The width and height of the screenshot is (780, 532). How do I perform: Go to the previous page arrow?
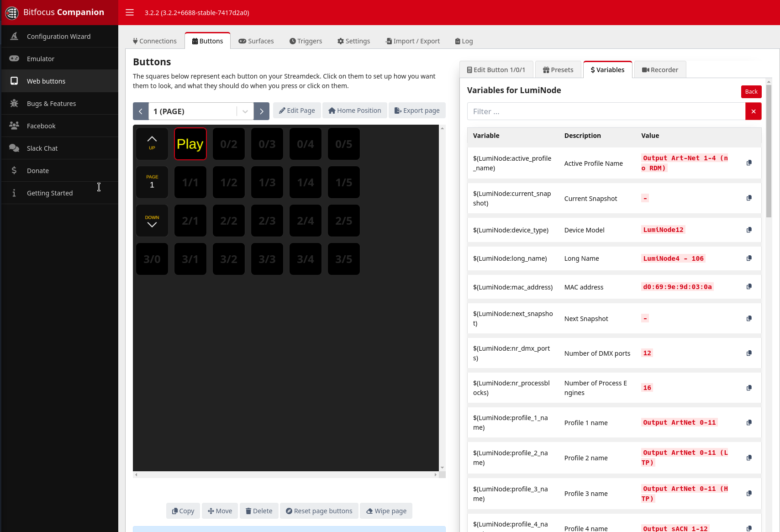pos(141,111)
